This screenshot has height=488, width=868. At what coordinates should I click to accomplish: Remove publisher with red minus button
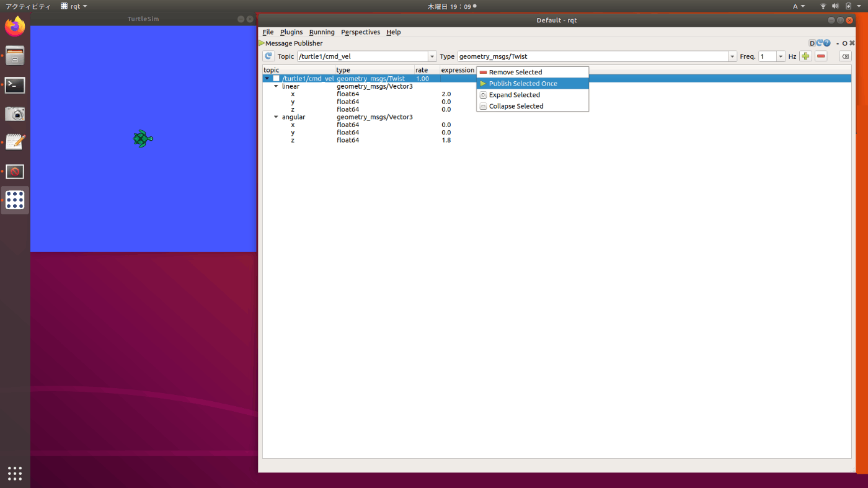tap(821, 56)
